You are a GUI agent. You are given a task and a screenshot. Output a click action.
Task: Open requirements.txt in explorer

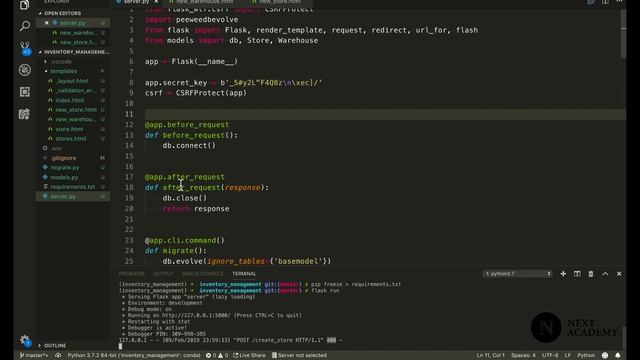point(73,187)
